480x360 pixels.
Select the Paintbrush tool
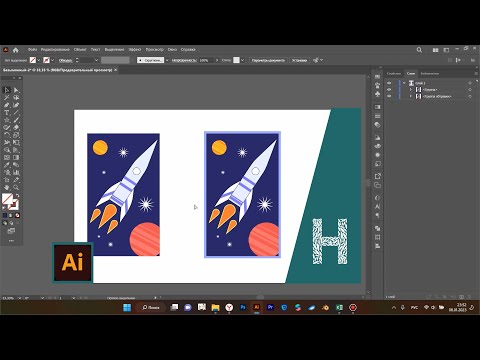click(x=16, y=120)
